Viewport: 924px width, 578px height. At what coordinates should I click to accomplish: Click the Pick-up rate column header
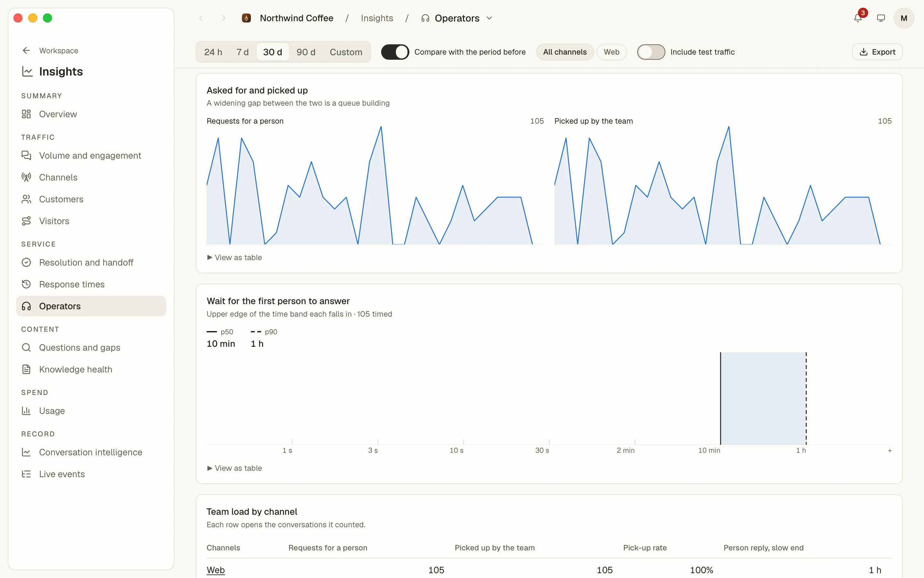645,547
